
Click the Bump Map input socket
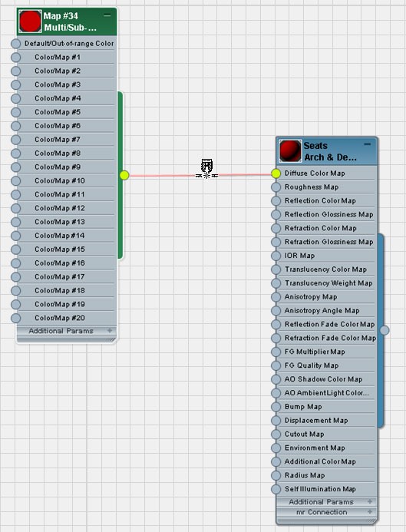pyautogui.click(x=276, y=407)
